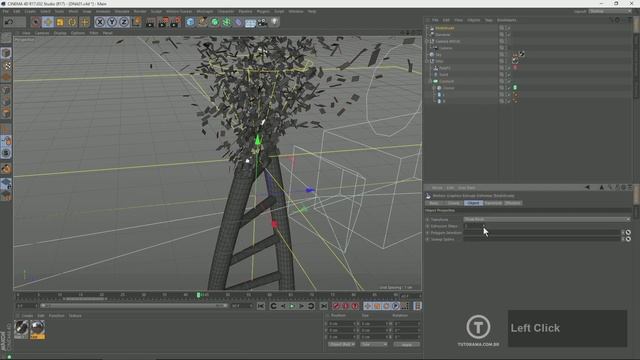Expand or collapse the Connect object
This screenshot has width=640, height=360.
click(x=429, y=81)
